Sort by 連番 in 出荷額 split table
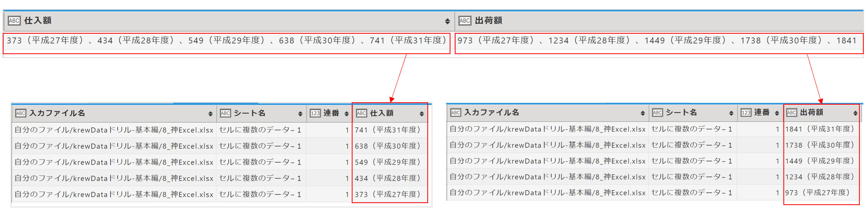 click(x=777, y=113)
